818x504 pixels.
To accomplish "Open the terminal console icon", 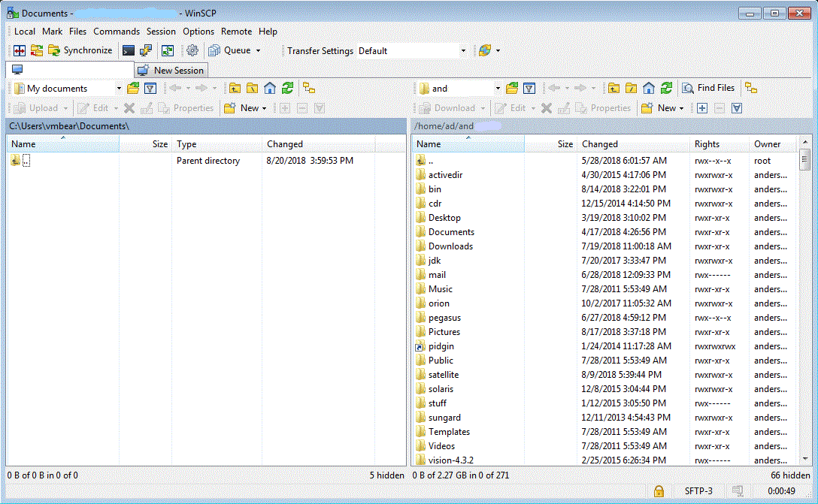I will coord(129,50).
